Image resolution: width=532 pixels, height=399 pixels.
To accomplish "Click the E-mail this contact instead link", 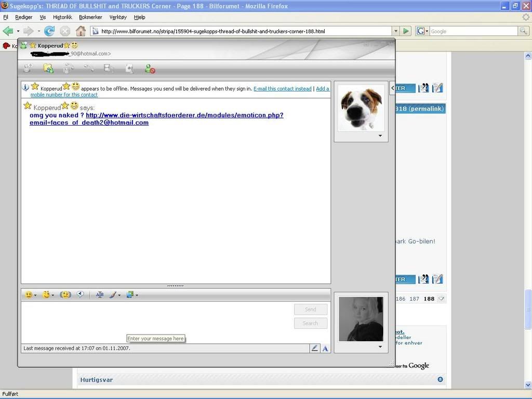I will (x=282, y=89).
